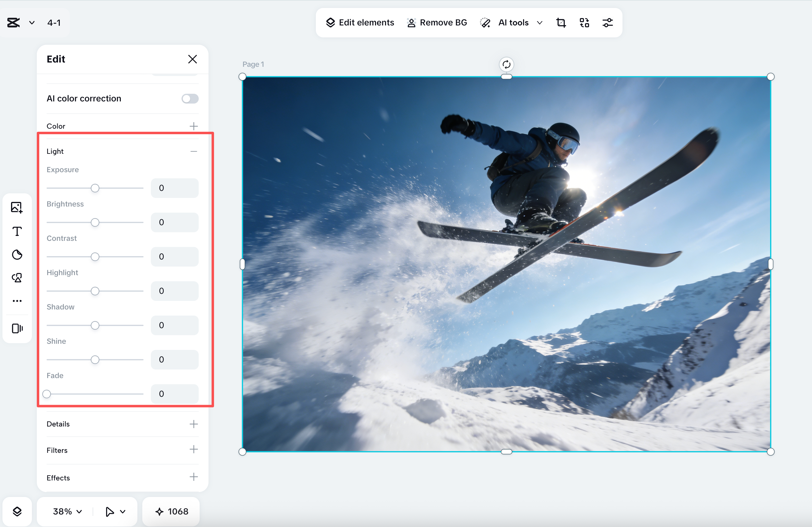Click the layers icon at bottom left
This screenshot has width=812, height=527.
click(x=17, y=511)
